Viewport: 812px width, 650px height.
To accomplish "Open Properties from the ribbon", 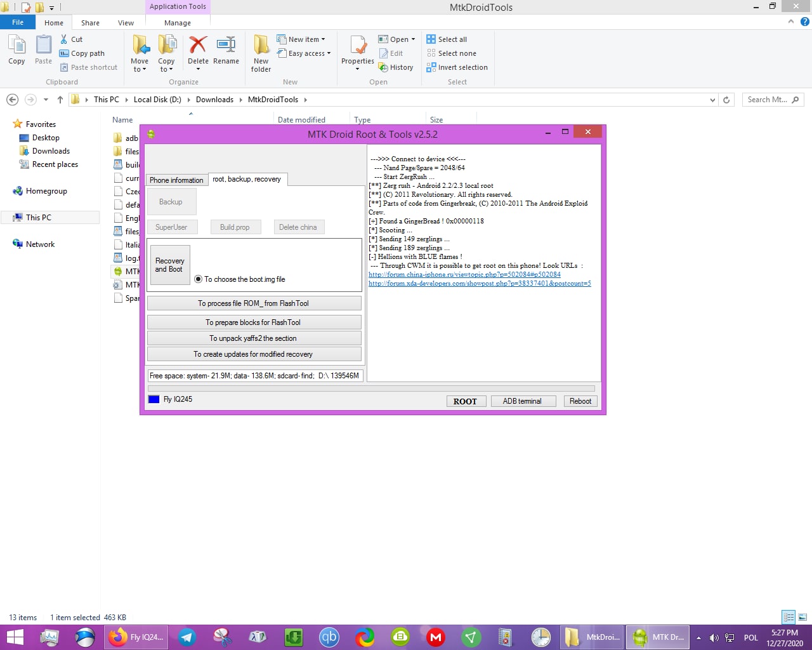I will (358, 53).
